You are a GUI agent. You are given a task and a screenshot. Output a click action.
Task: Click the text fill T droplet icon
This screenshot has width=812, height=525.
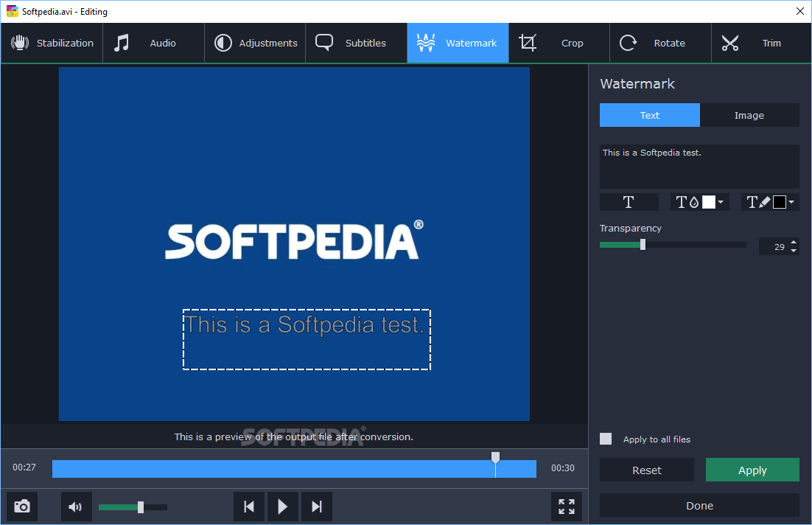(x=687, y=202)
